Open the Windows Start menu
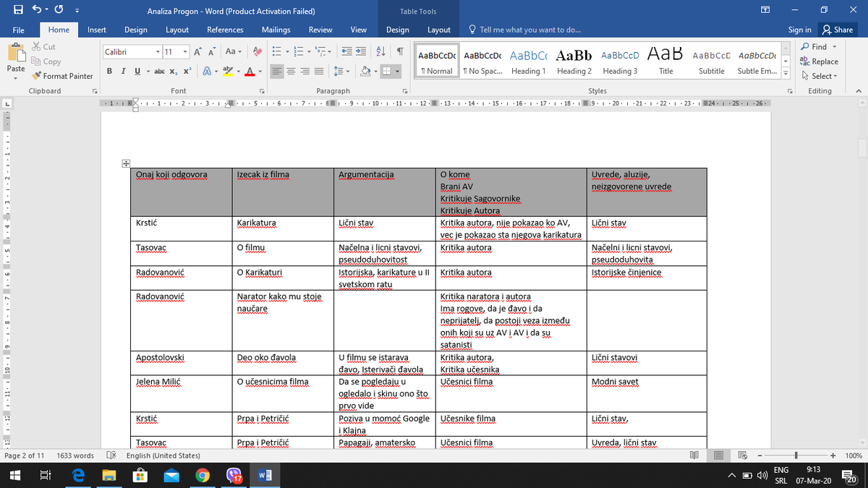Image resolution: width=868 pixels, height=488 pixels. (15, 475)
